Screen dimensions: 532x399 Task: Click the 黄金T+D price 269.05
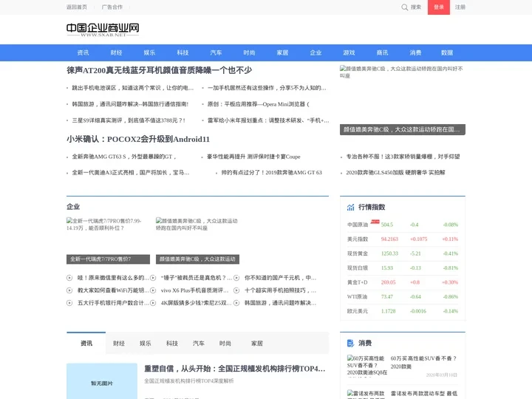coord(388,282)
